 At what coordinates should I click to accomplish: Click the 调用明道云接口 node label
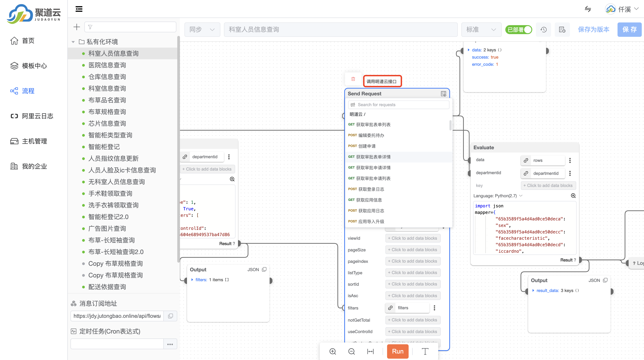(382, 81)
